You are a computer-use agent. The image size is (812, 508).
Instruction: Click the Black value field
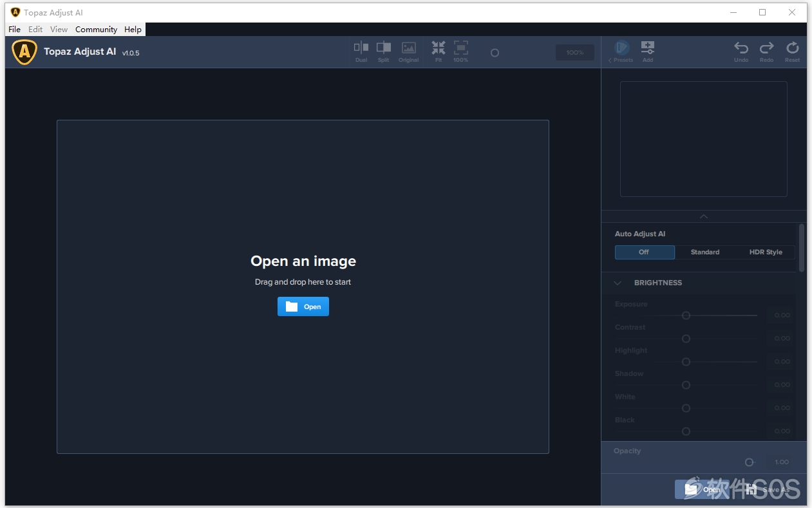(x=780, y=431)
